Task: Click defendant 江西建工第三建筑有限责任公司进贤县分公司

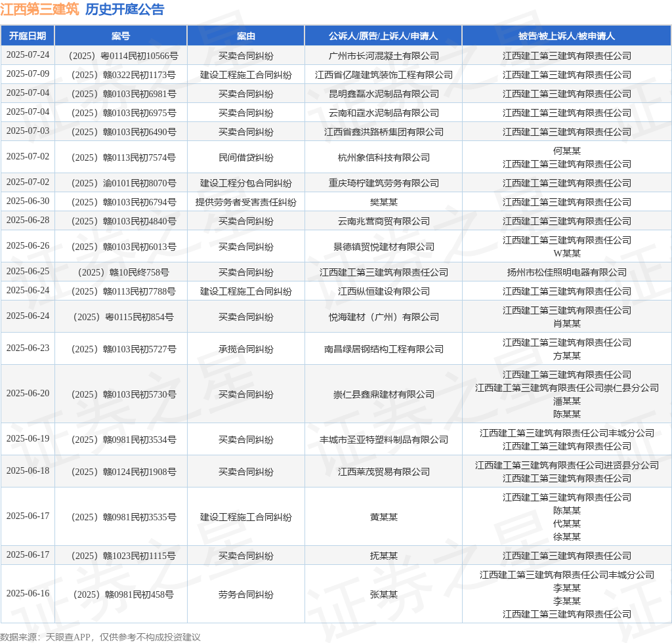Action: coord(566,465)
